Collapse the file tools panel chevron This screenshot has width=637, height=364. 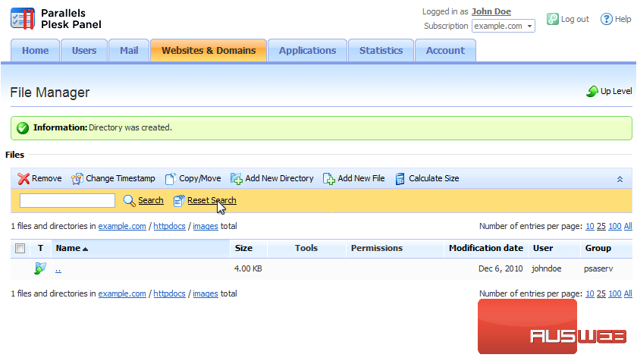click(x=620, y=179)
